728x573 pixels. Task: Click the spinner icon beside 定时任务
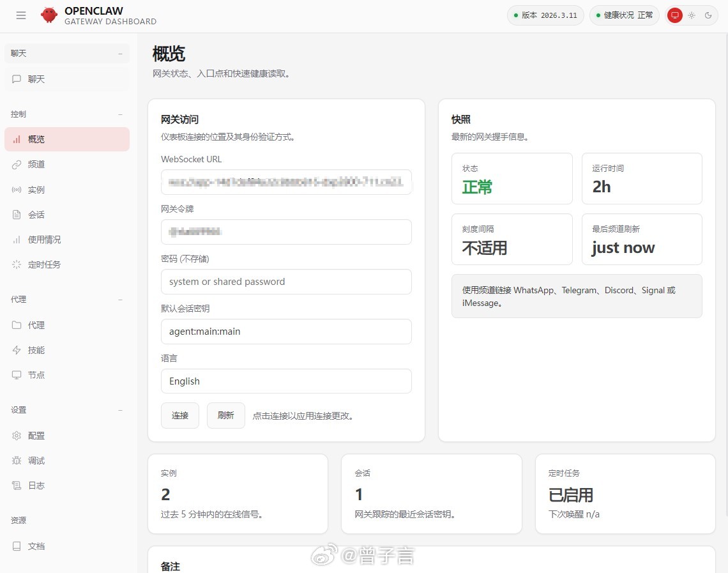coord(17,264)
